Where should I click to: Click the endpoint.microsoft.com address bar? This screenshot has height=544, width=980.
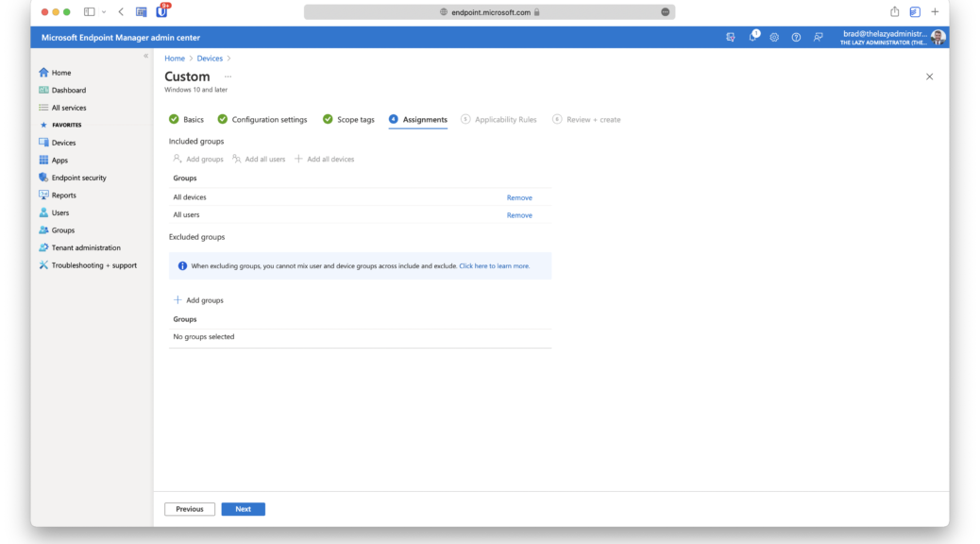pos(489,12)
